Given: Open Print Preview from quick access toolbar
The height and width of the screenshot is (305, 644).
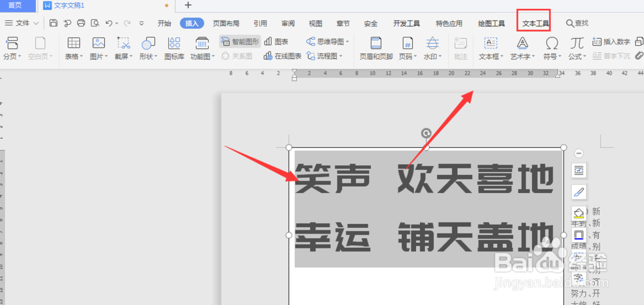Looking at the screenshot, I should point(95,23).
